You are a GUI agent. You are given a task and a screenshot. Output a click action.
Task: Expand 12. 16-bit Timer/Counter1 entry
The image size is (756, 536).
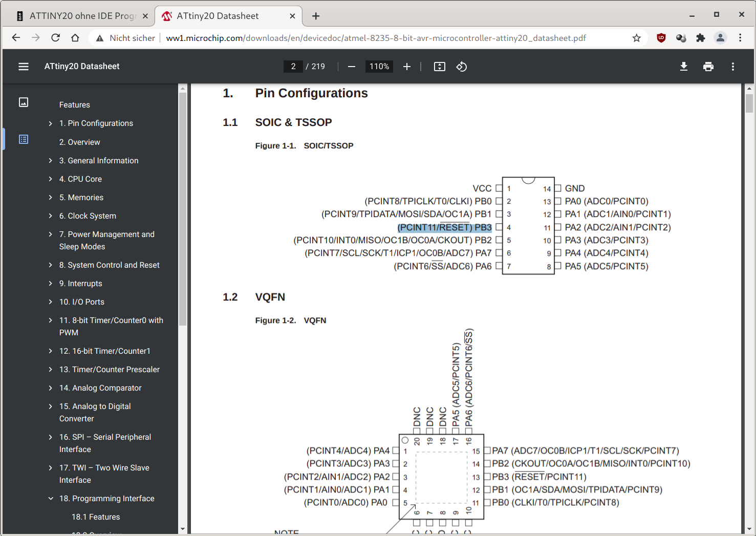point(50,351)
